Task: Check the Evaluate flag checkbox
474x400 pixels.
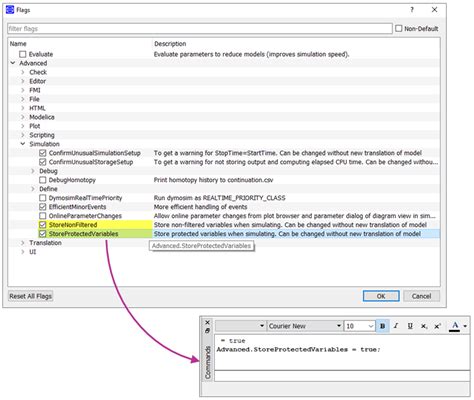Action: tap(22, 54)
